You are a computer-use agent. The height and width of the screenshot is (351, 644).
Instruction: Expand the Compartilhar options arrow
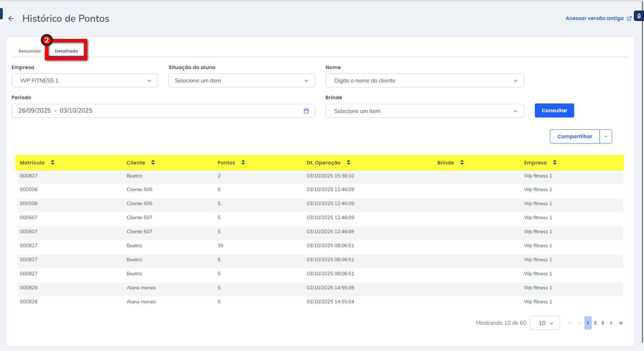click(x=606, y=136)
